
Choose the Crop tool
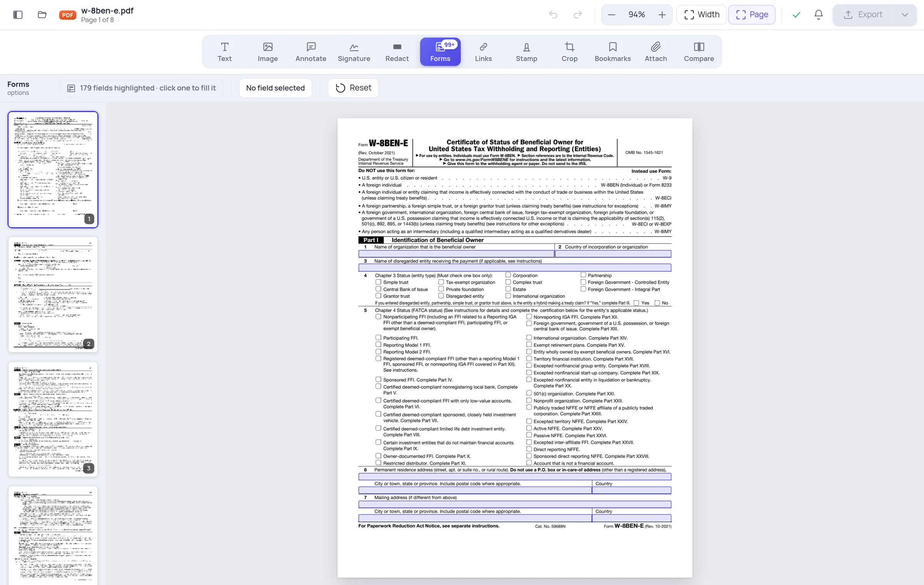[x=569, y=52]
